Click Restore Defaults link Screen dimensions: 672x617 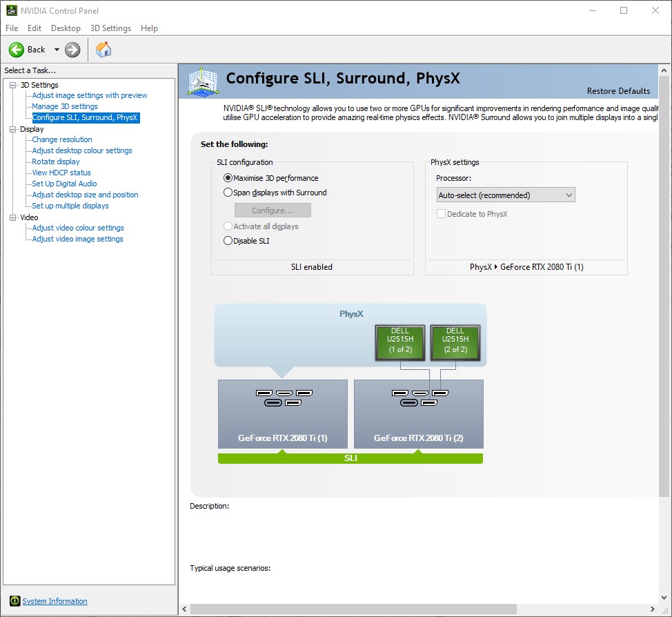(x=618, y=91)
